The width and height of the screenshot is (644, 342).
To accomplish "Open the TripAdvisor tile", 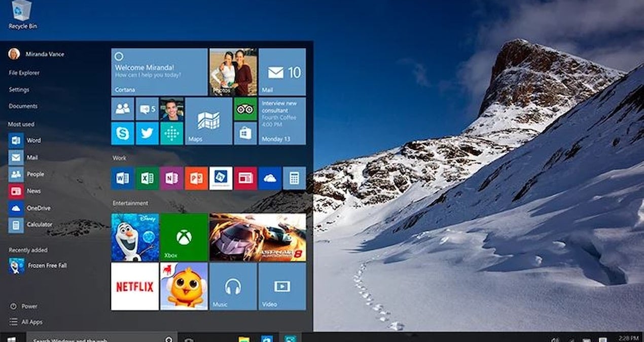I will pos(246,108).
